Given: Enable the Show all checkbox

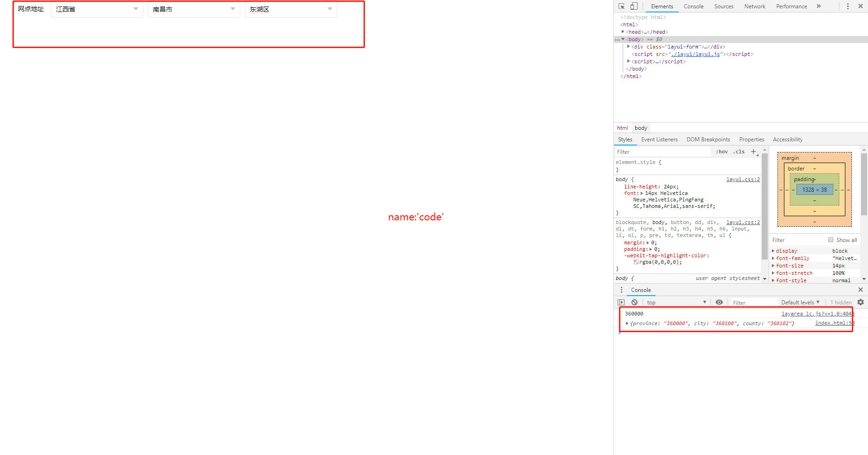Looking at the screenshot, I should [x=831, y=240].
